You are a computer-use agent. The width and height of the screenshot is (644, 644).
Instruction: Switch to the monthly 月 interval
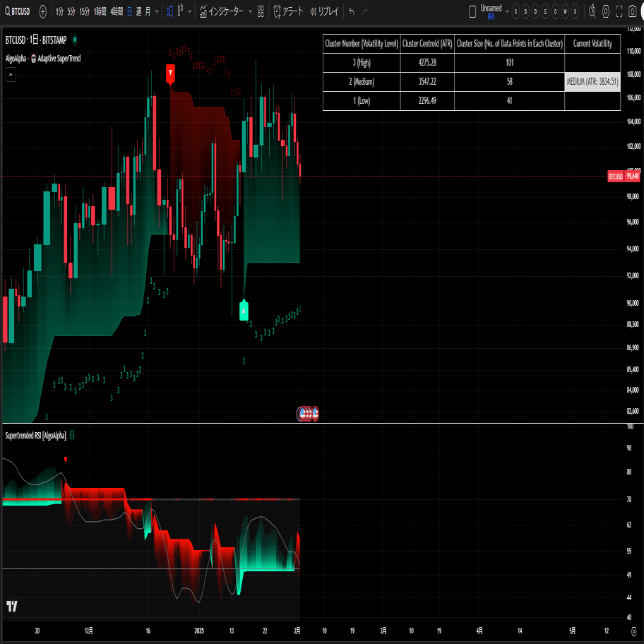(x=148, y=11)
